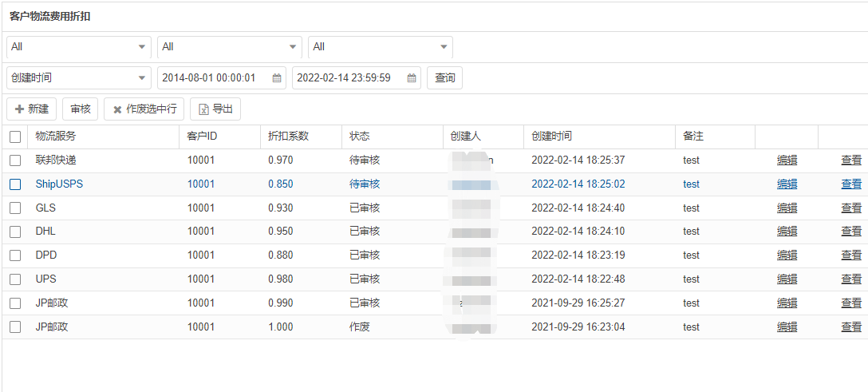View the voided JP邮政 1.000 row via 查看
Viewport: 868px width, 392px height.
coord(851,327)
